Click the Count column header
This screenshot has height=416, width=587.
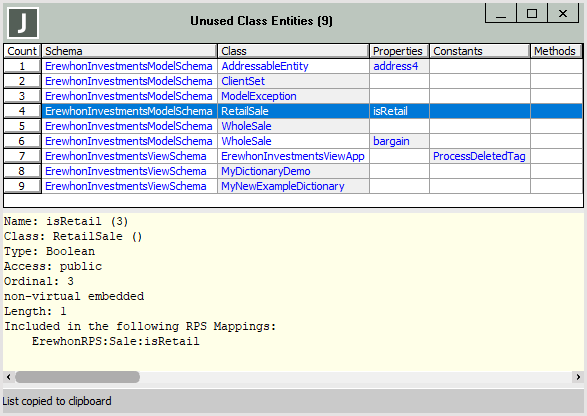coord(22,51)
